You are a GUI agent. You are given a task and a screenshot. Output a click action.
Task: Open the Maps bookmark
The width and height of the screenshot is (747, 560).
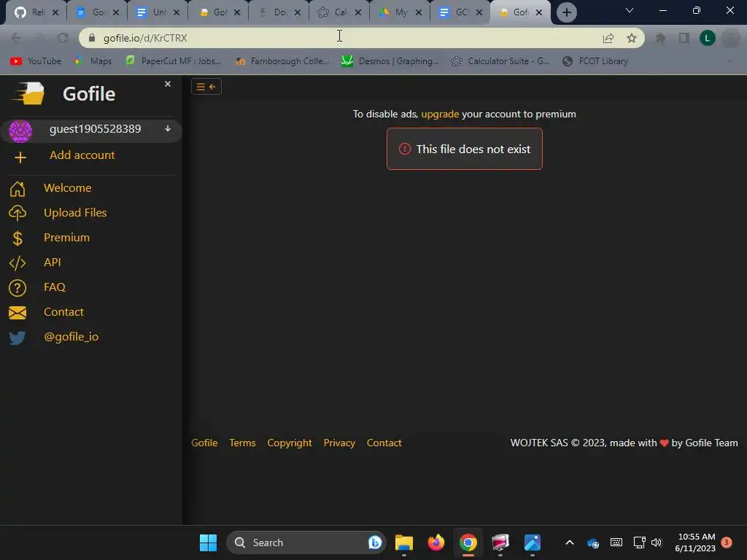93,61
